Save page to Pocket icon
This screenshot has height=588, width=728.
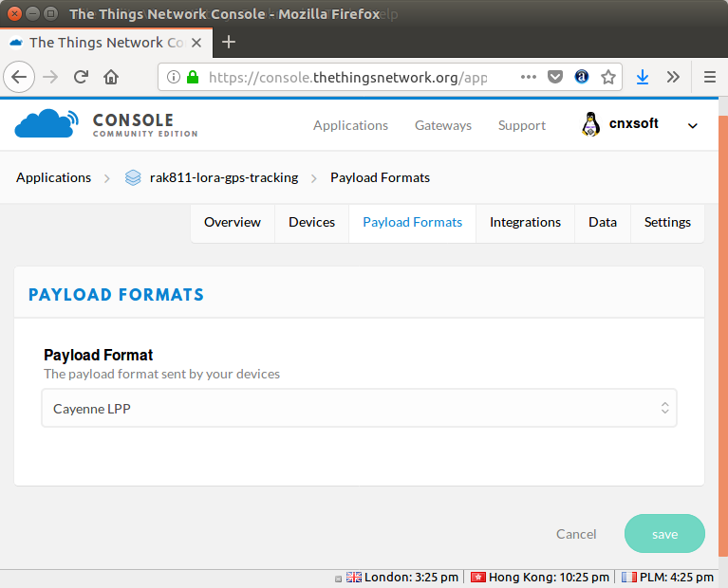click(x=555, y=77)
